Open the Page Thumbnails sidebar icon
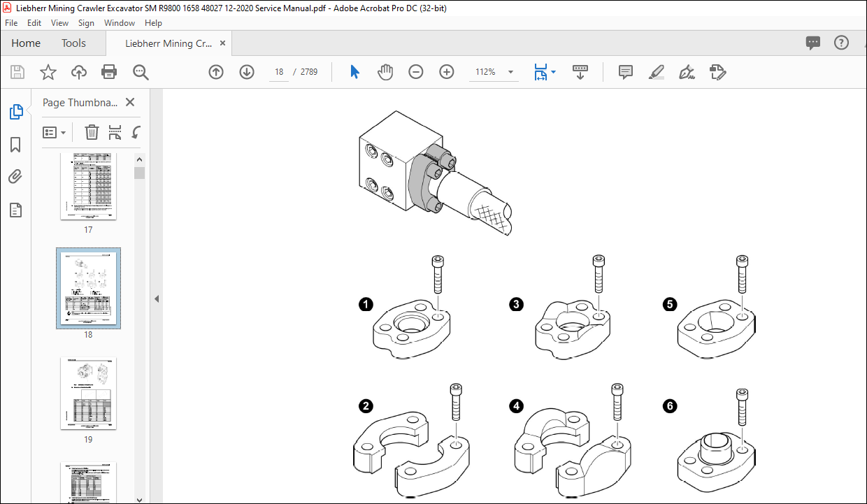867x504 pixels. tap(15, 112)
